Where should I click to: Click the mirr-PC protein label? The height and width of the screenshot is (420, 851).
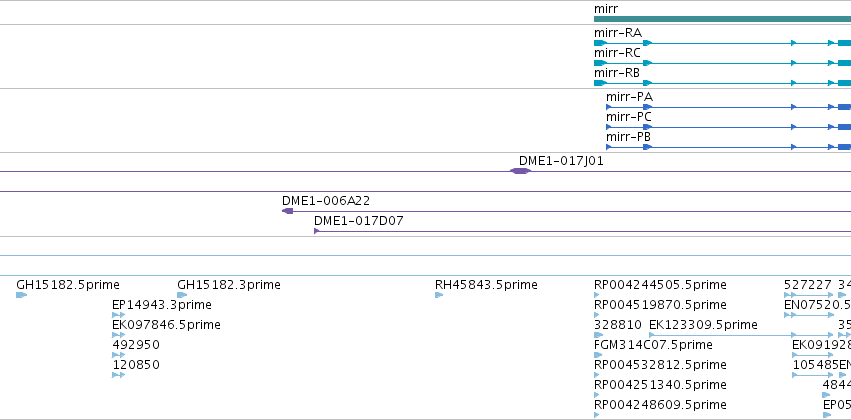629,117
